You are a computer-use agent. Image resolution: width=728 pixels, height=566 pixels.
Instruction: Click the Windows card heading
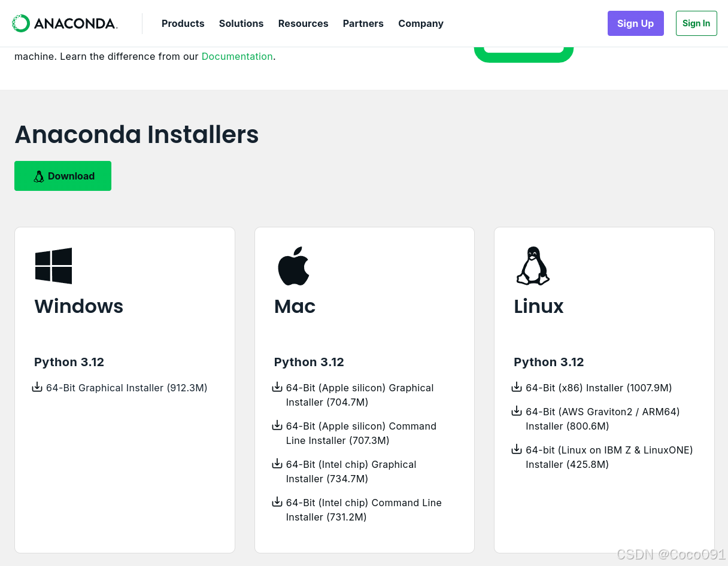[78, 306]
